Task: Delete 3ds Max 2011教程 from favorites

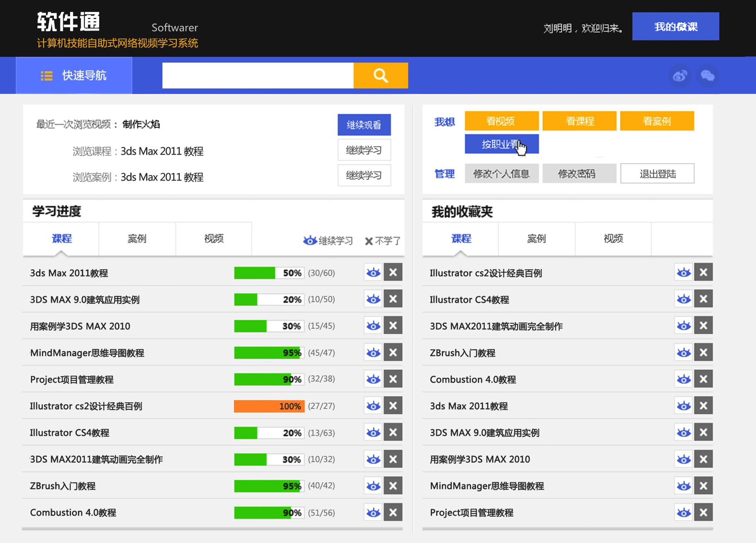Action: tap(703, 406)
